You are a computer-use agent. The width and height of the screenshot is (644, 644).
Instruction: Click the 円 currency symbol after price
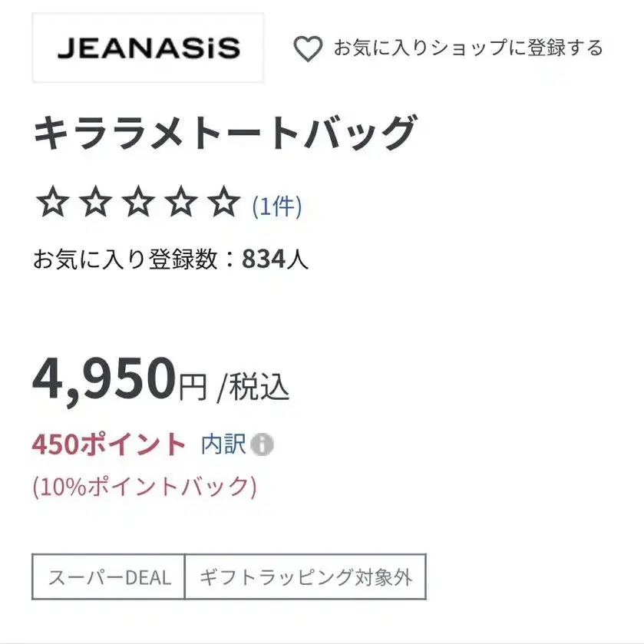click(x=193, y=388)
